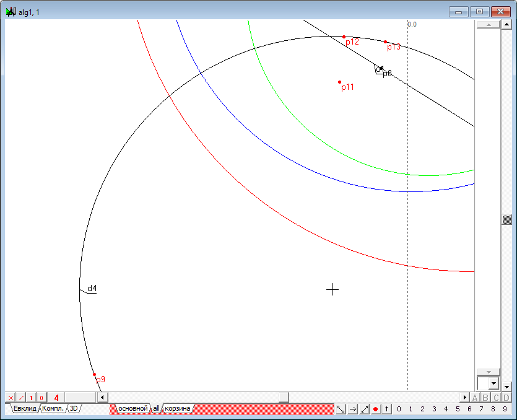
Task: Select the up arrow tool icon
Action: [x=386, y=409]
